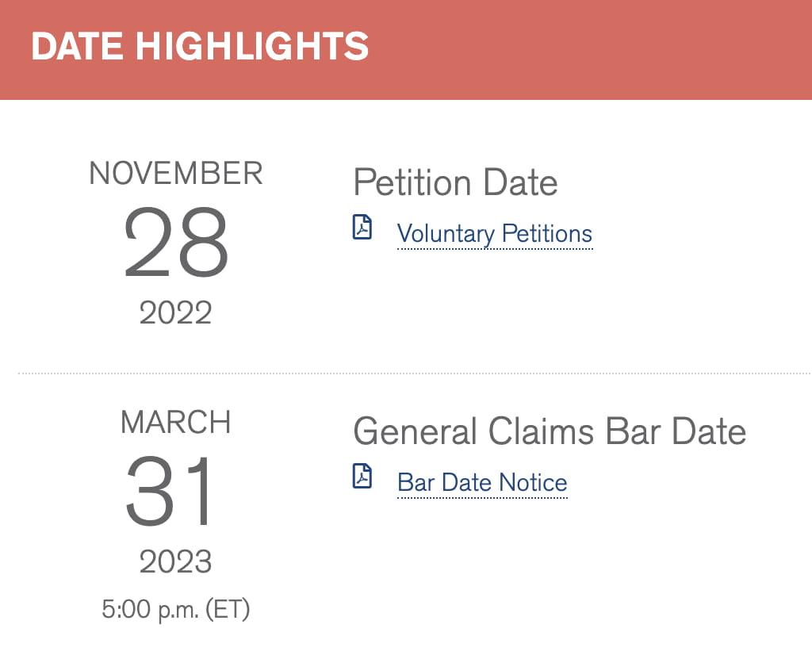812x655 pixels.
Task: Select the MARCH month label
Action: (x=175, y=423)
